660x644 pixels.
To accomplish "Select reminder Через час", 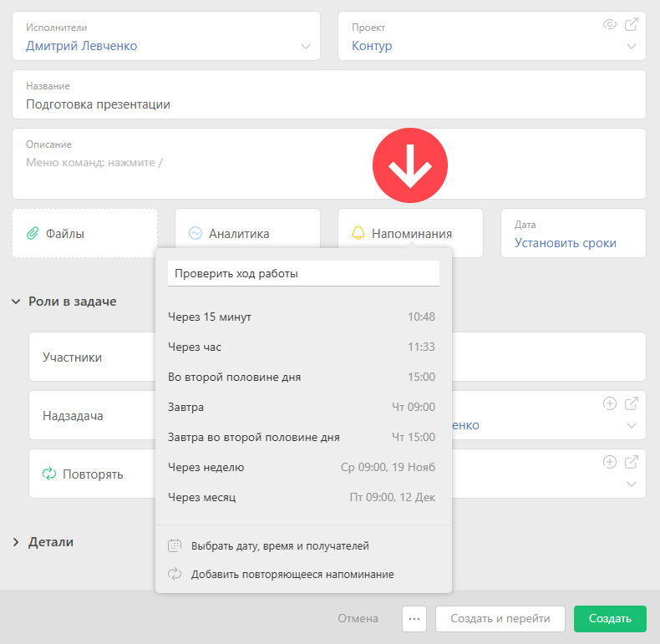I will pos(302,347).
